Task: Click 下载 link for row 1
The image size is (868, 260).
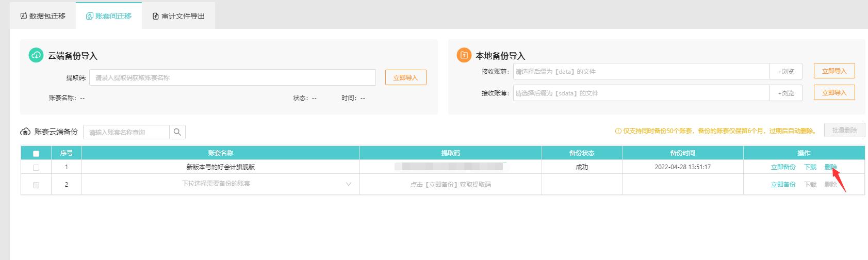Action: tap(810, 167)
